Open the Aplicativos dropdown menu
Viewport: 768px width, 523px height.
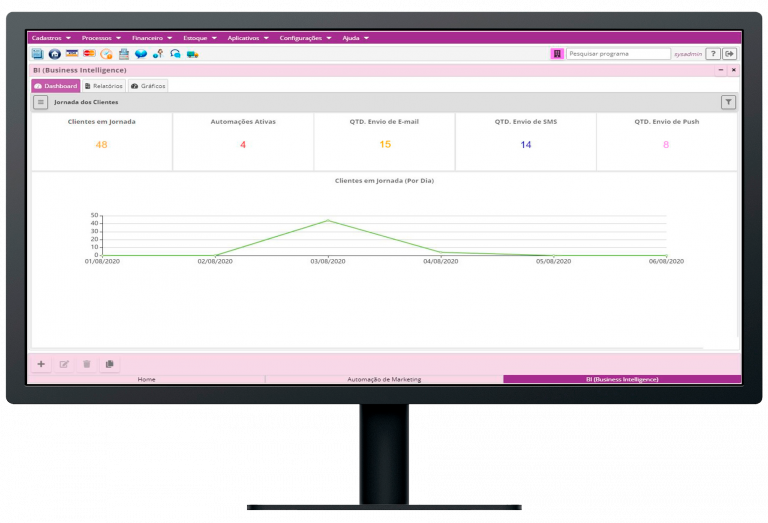pos(248,38)
